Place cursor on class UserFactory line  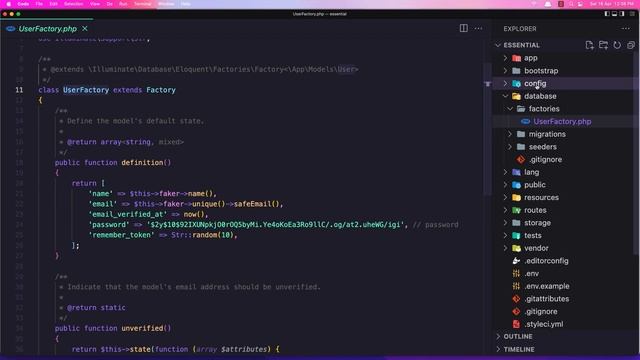coord(107,90)
